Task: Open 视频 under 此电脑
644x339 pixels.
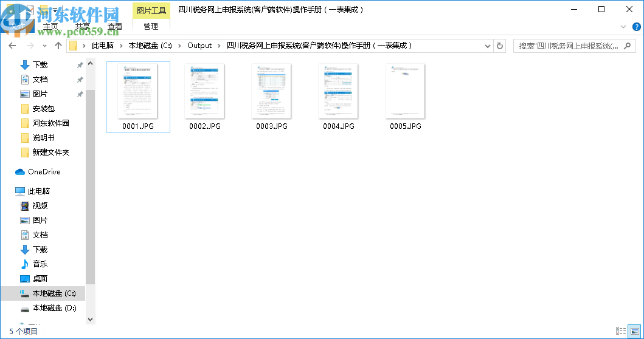Action: (40, 205)
